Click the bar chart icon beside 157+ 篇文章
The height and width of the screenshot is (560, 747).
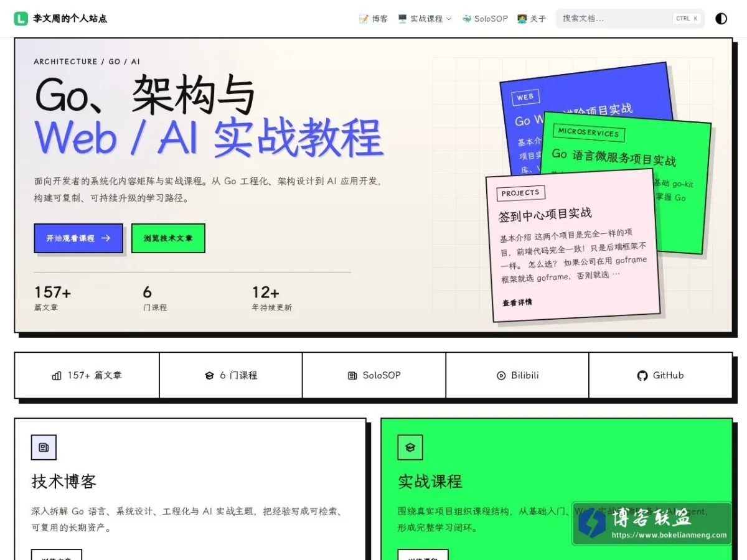click(x=57, y=376)
